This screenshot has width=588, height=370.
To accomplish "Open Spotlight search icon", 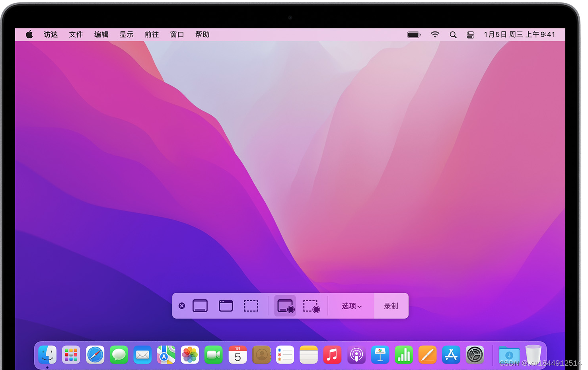I will 453,35.
